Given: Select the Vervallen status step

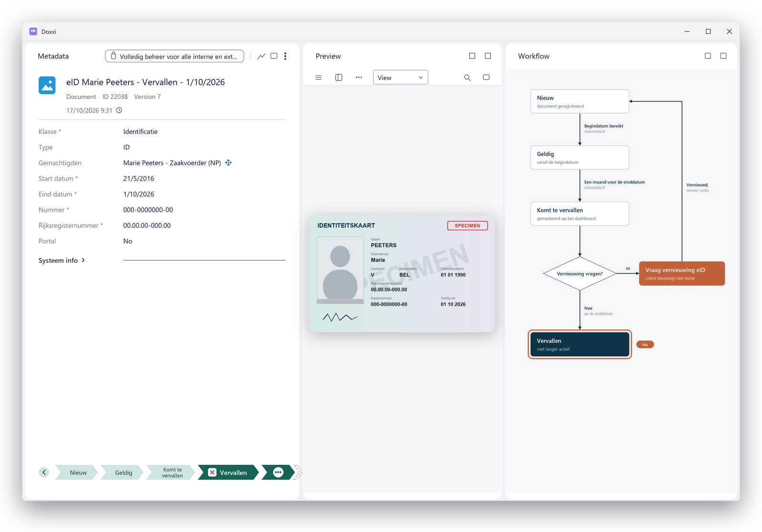Looking at the screenshot, I should [x=229, y=472].
